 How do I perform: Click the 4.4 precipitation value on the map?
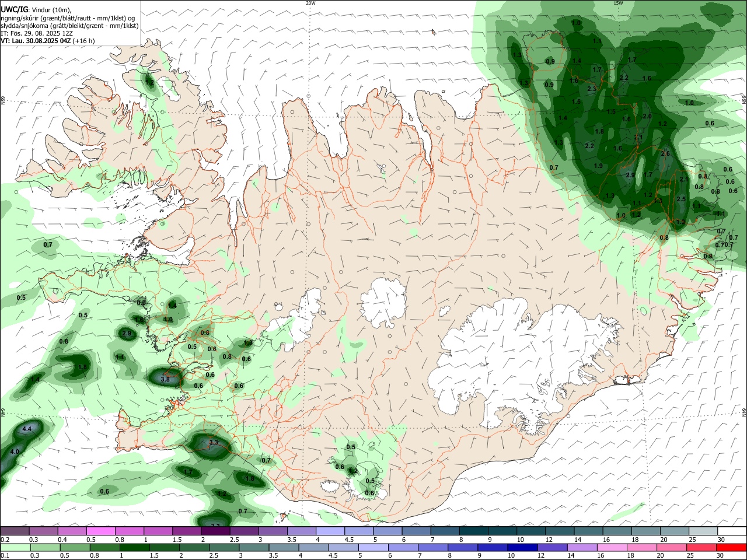(x=26, y=429)
